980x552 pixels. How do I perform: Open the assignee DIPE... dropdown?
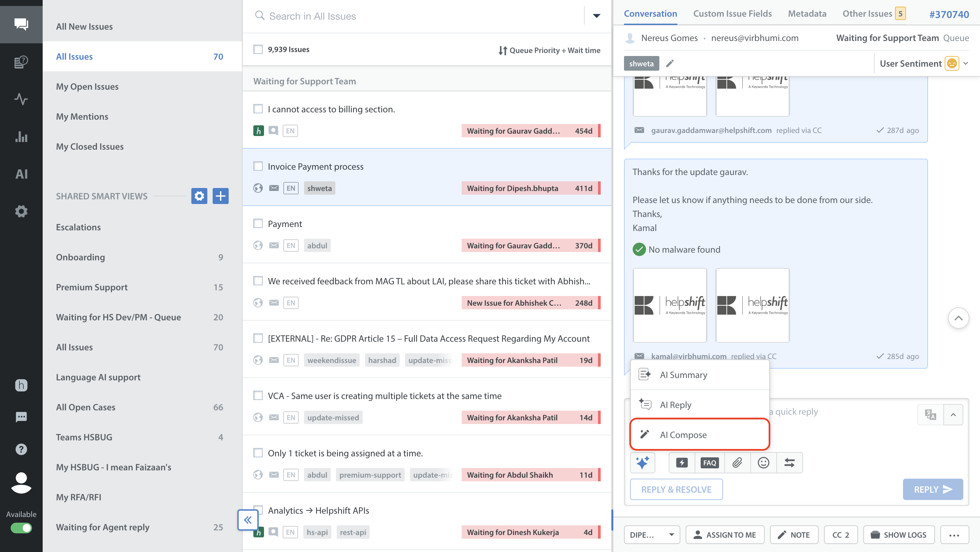(652, 535)
